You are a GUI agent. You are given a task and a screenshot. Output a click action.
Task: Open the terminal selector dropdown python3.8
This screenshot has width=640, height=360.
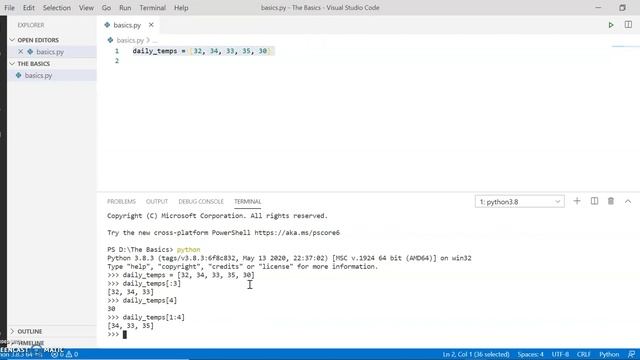click(x=520, y=202)
